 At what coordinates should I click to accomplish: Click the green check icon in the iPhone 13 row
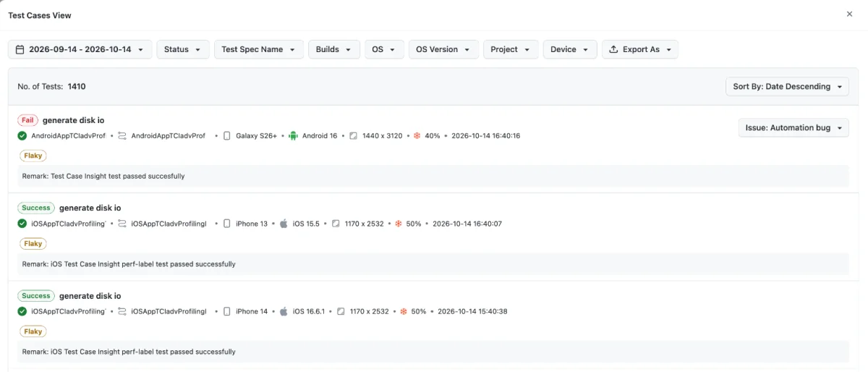[x=22, y=224]
